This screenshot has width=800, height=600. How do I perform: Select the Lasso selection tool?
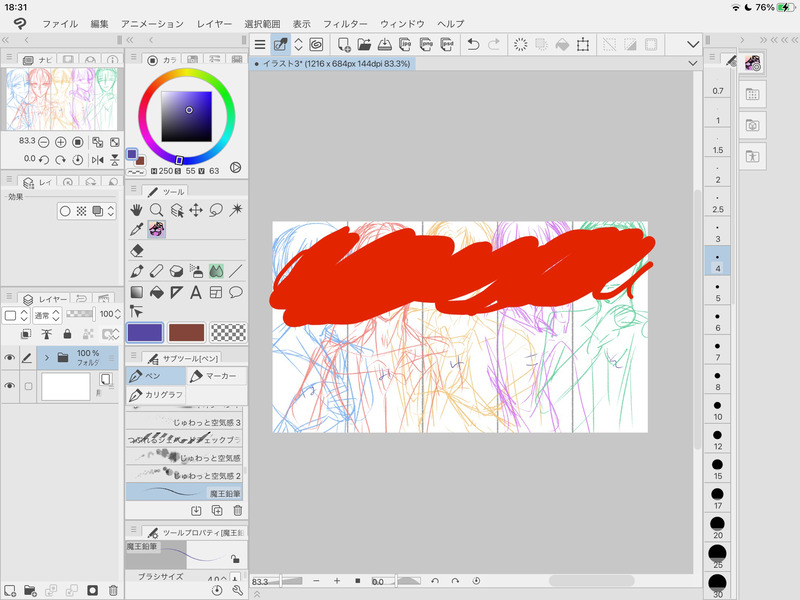point(216,210)
